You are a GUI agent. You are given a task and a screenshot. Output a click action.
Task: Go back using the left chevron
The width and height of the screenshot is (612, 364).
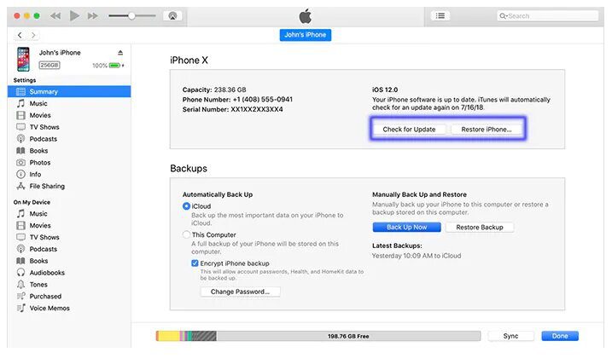coord(20,35)
